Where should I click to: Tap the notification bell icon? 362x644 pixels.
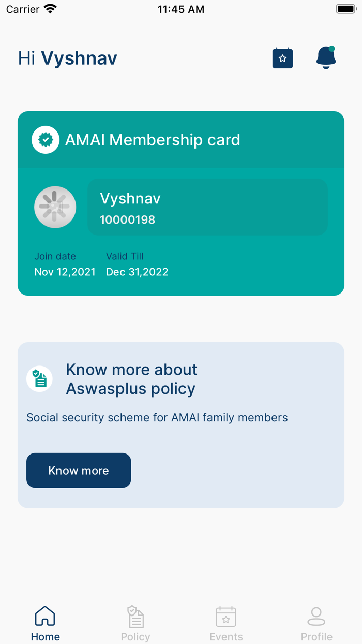click(x=326, y=57)
